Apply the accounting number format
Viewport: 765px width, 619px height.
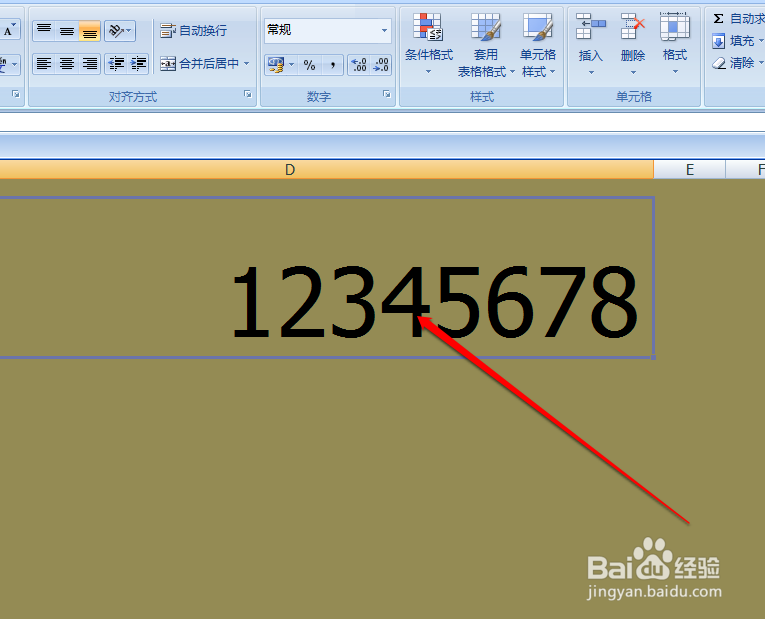point(276,64)
